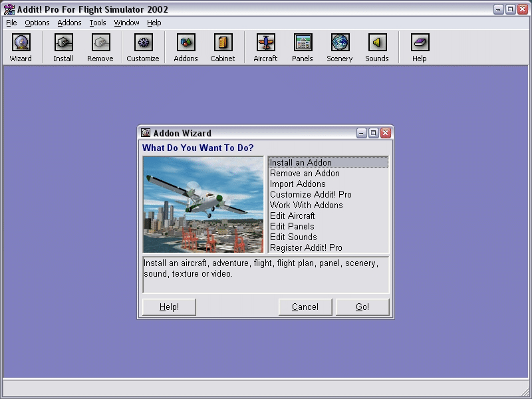This screenshot has height=399, width=532.
Task: Select 'Remove an Addon' list entry
Action: click(x=328, y=173)
